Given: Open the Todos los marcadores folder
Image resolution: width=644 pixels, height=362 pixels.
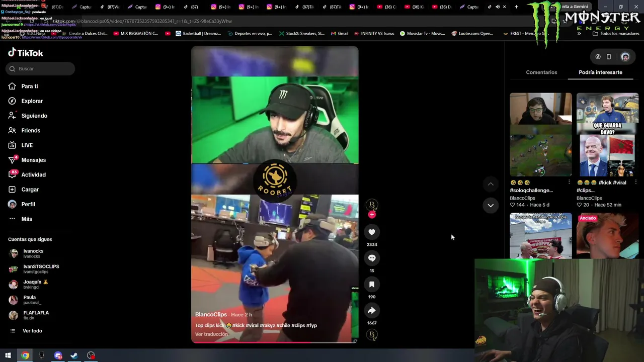Looking at the screenshot, I should [616, 34].
